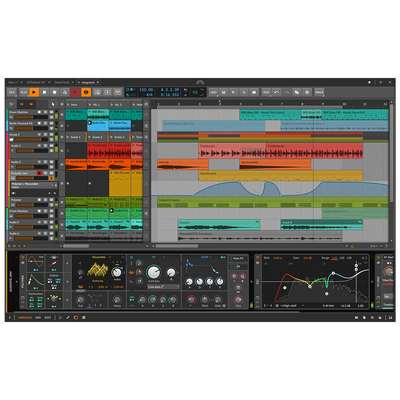Screen dimensions: 400x400
Task: Solo the top Drum Machine track
Action: pos(45,112)
